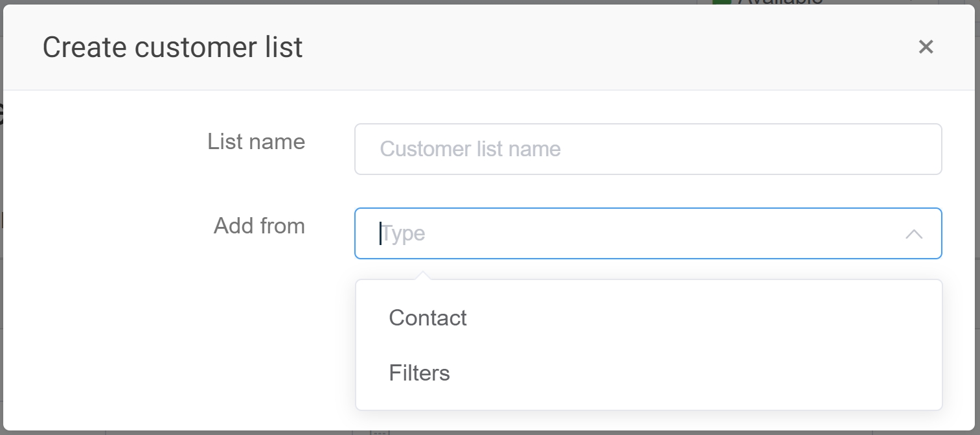The image size is (980, 435).
Task: Click the Type placeholder text
Action: pos(404,233)
